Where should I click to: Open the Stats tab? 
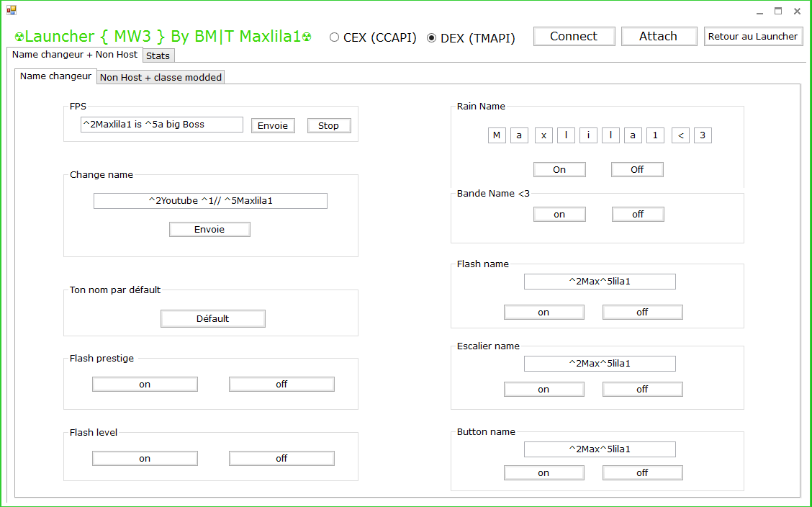158,55
